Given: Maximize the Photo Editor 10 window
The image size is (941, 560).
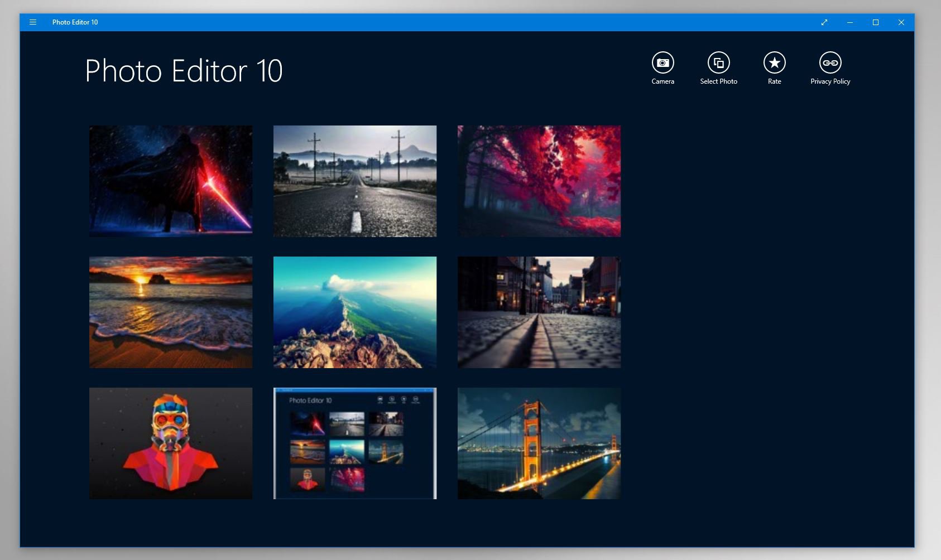Looking at the screenshot, I should [876, 22].
